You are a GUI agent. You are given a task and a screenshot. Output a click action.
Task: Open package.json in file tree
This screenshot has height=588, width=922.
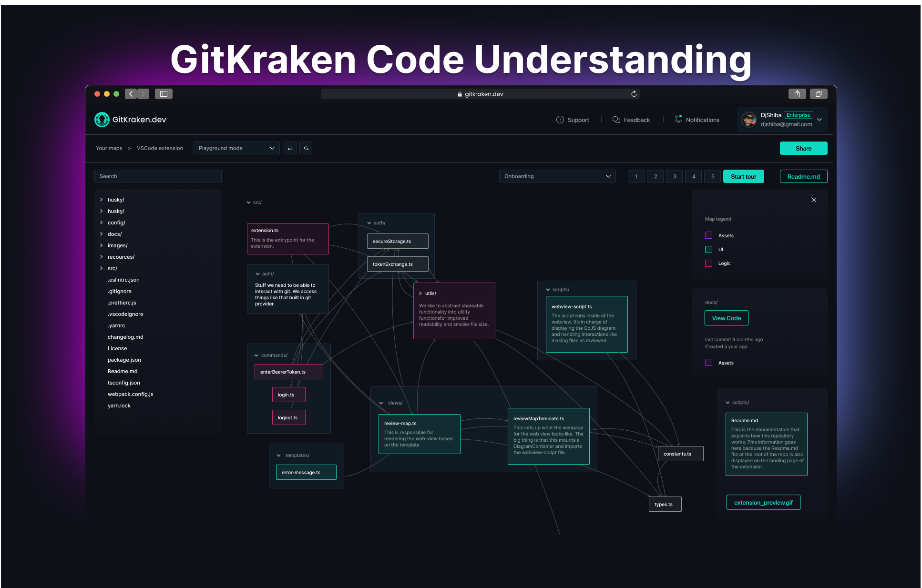coord(124,360)
